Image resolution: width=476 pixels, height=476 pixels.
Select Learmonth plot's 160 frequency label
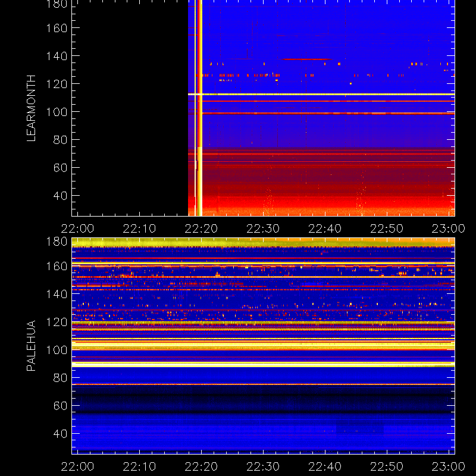[x=57, y=28]
